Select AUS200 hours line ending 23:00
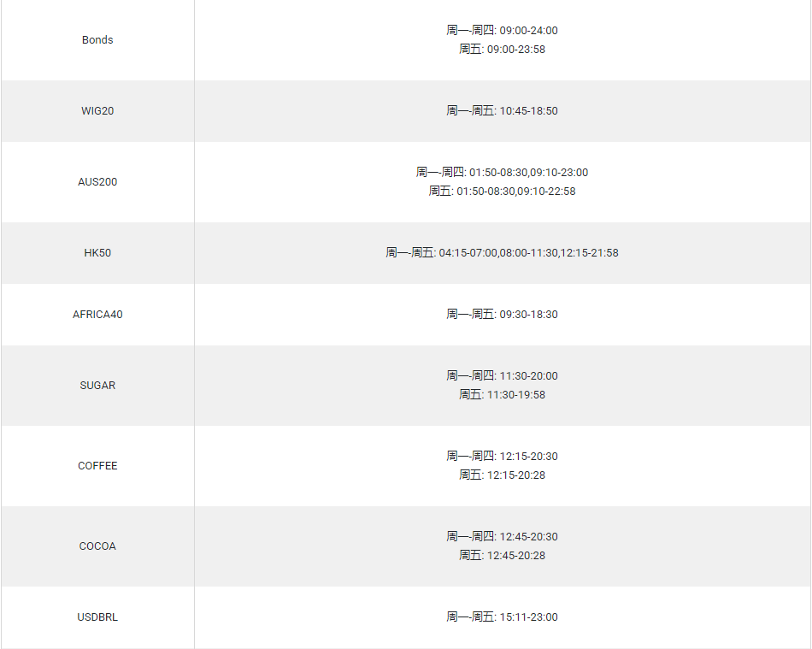Viewport: 812px width, 649px height. (502, 173)
